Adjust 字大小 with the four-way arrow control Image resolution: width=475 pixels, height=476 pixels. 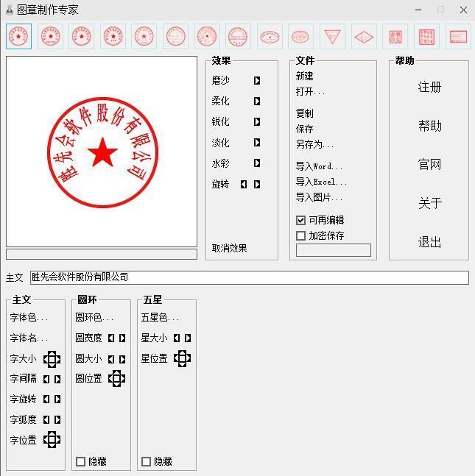(52, 359)
